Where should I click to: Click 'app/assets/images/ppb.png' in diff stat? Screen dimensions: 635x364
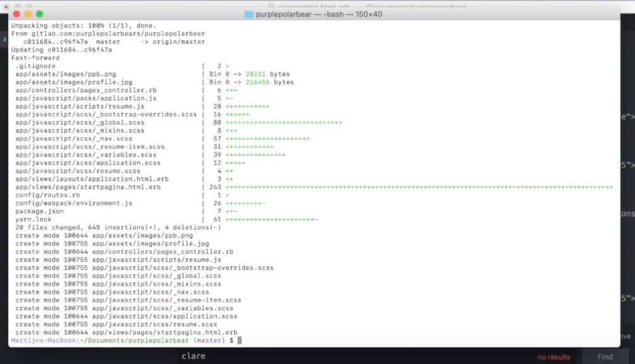pyautogui.click(x=66, y=74)
